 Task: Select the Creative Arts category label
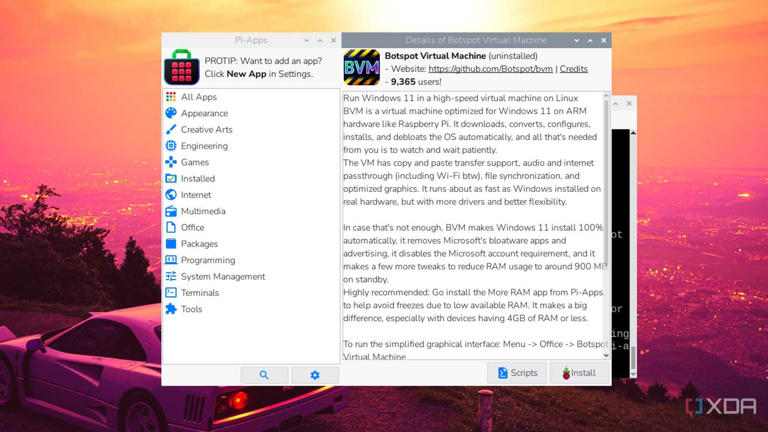tap(206, 129)
